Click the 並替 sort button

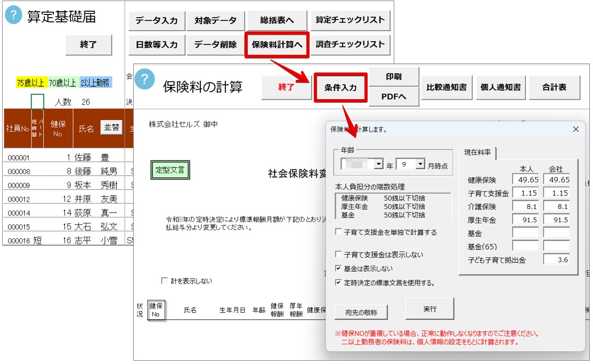tap(111, 127)
